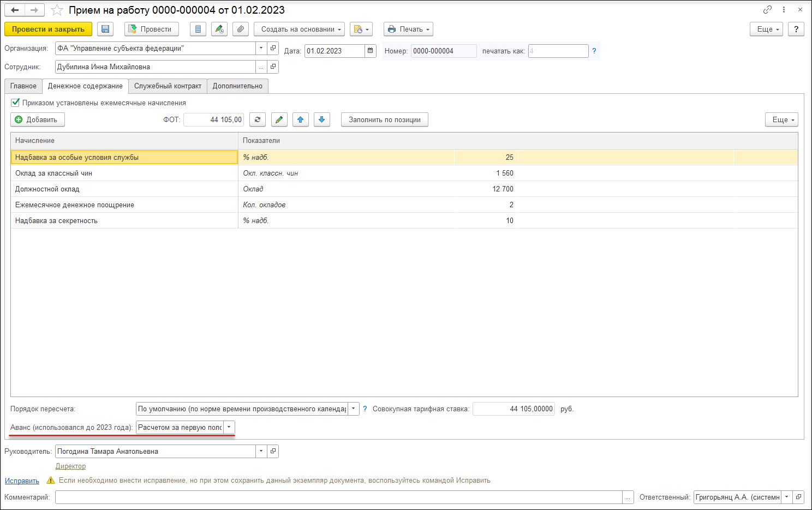Expand the Аванс dropdown list
This screenshot has width=812, height=510.
point(229,427)
